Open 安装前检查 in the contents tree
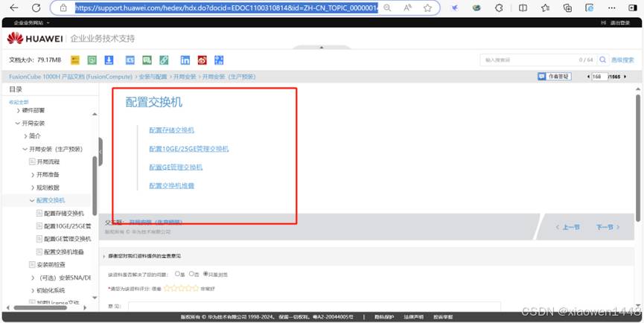 [x=51, y=264]
